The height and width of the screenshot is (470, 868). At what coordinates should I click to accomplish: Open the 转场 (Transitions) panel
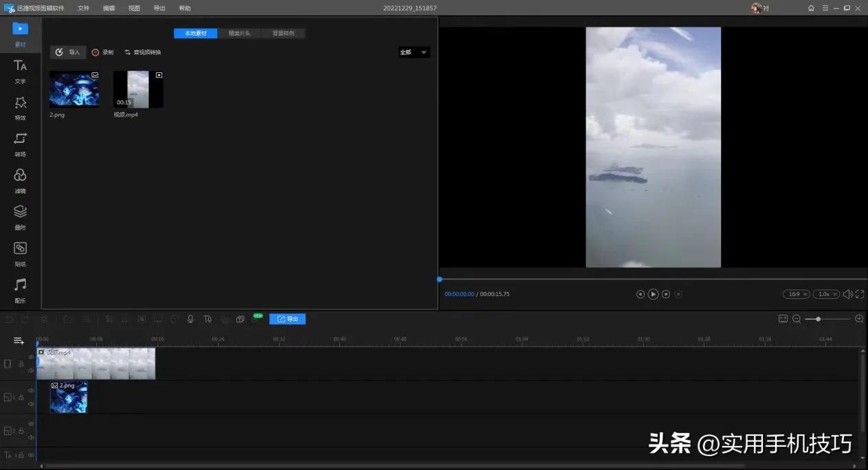click(x=20, y=146)
